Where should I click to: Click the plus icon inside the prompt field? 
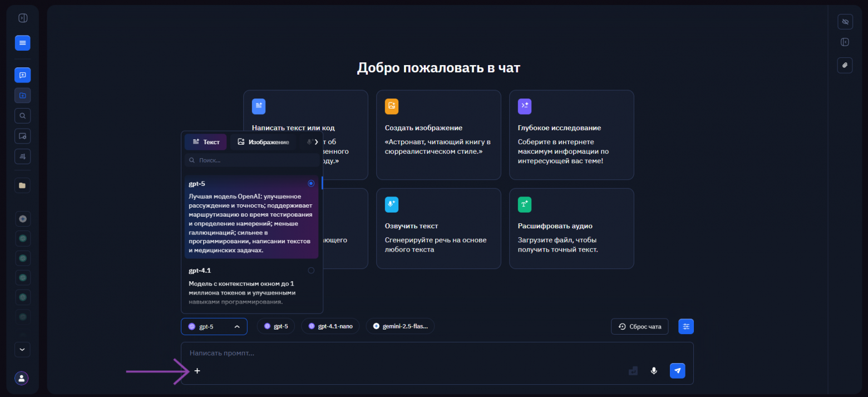coord(197,370)
